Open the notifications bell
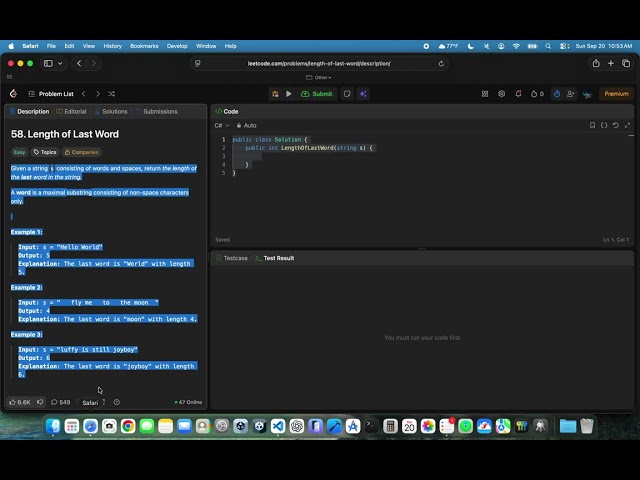Viewport: 640px width, 480px height. coord(518,94)
